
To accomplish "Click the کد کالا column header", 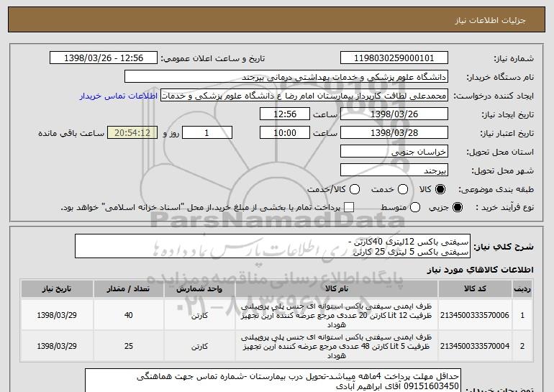I will (x=475, y=289).
